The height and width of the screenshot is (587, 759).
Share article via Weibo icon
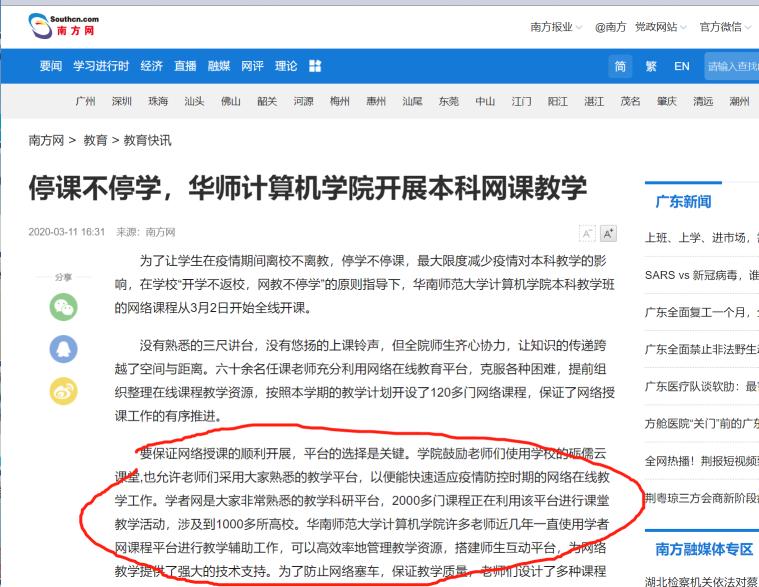(63, 390)
